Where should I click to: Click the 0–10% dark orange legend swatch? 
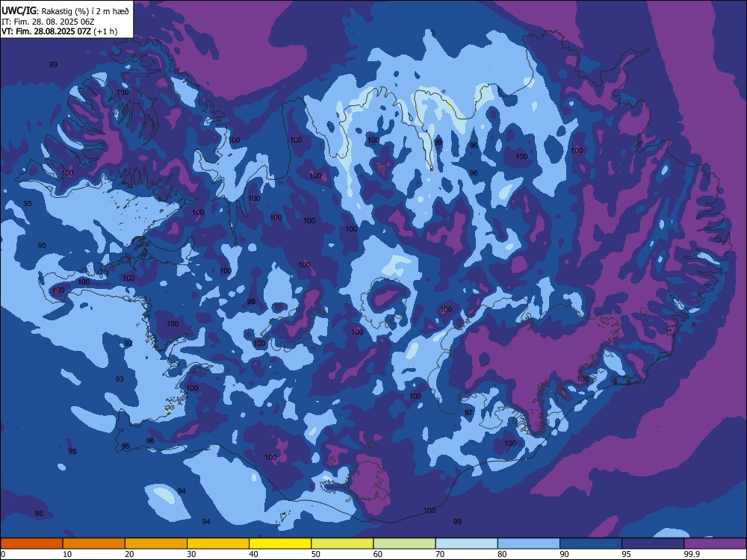pyautogui.click(x=32, y=544)
